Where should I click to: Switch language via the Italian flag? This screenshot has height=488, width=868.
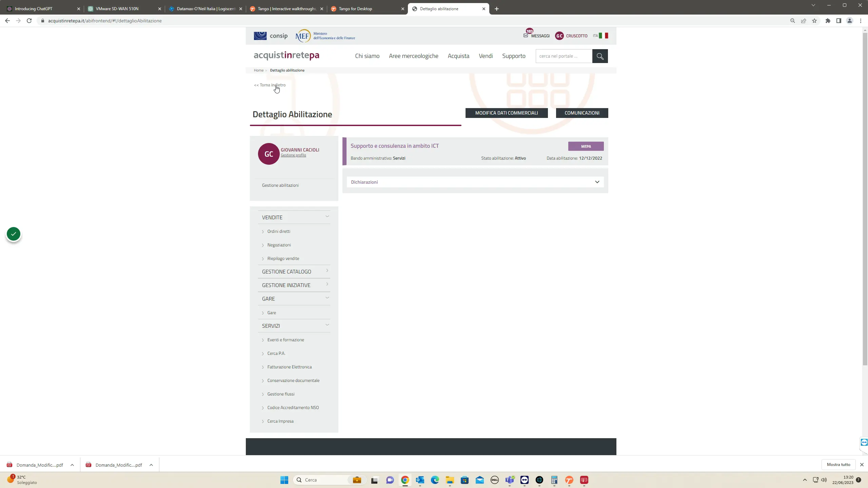pos(604,36)
